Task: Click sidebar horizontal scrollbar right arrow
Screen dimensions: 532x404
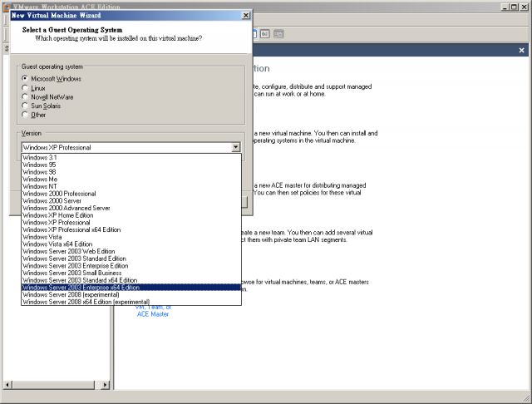Action: [x=106, y=385]
